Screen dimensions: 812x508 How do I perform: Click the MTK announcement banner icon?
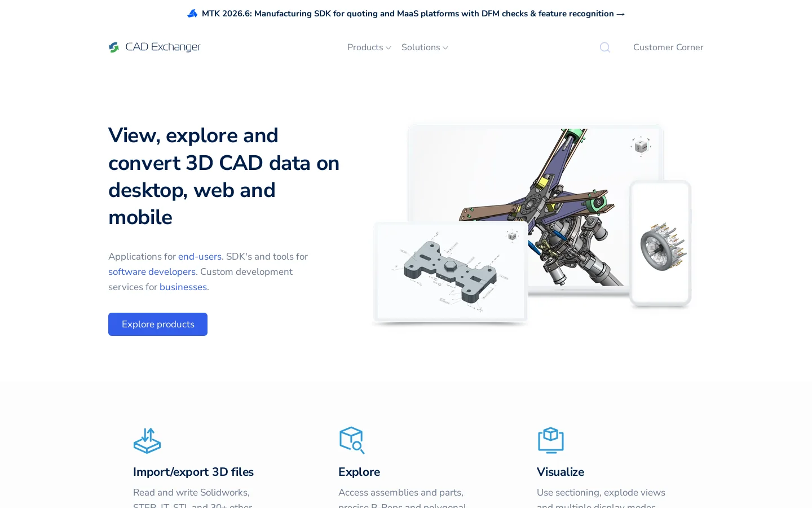tap(192, 14)
